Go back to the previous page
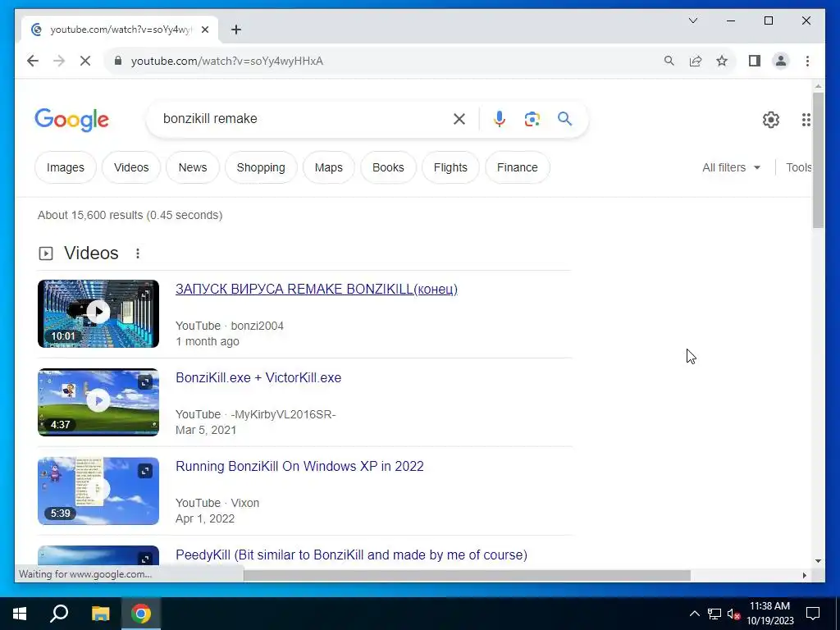This screenshot has height=630, width=840. click(x=33, y=61)
